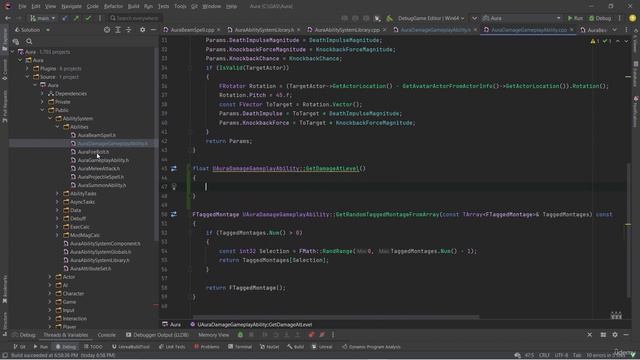The height and width of the screenshot is (360, 640).
Task: Expand the Plugins folder node
Action: tap(27, 69)
